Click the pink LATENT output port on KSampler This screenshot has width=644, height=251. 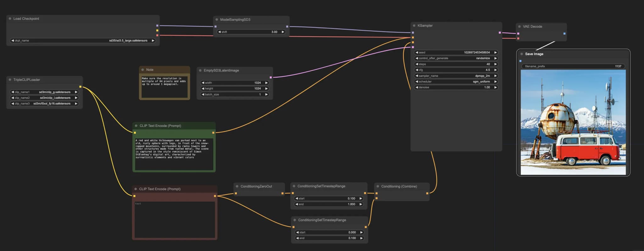click(x=500, y=32)
